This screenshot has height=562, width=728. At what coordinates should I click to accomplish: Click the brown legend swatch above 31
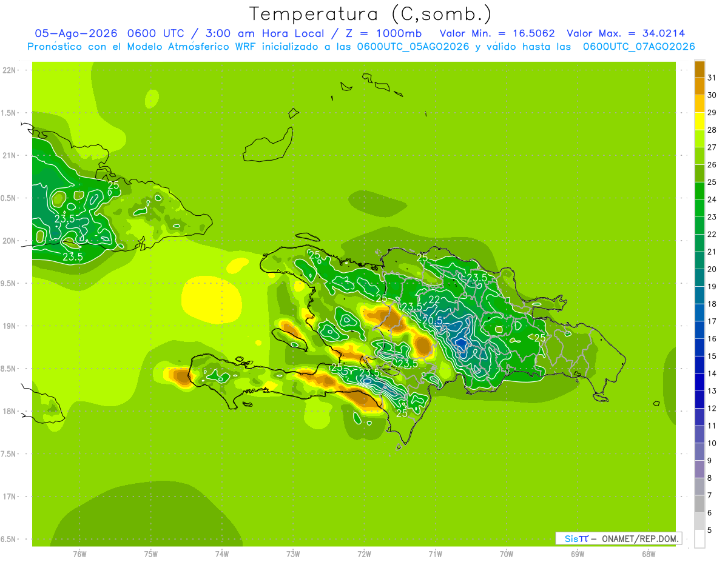point(699,69)
